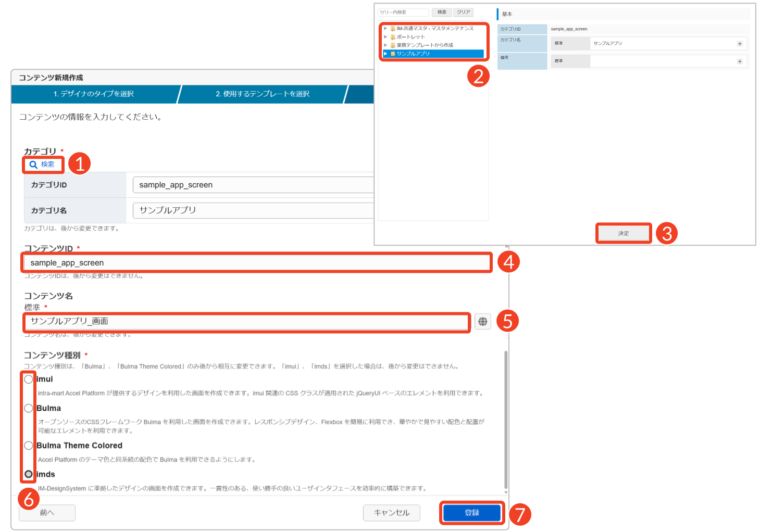
Task: Click the folder icon of ポートレット node
Action: tap(393, 37)
